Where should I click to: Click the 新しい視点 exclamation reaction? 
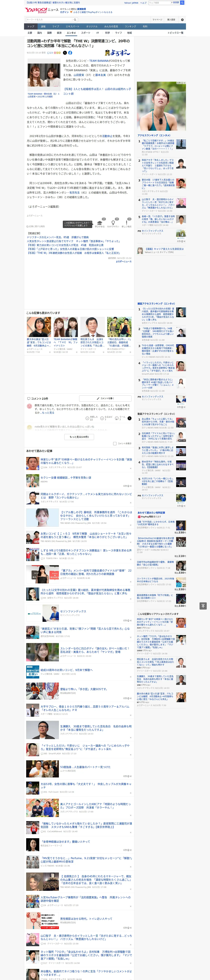(127, 223)
